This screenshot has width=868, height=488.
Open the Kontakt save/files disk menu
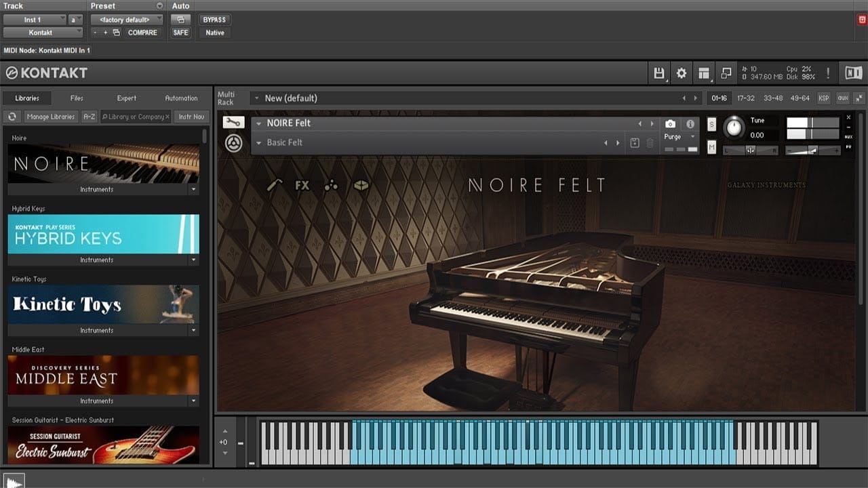click(658, 73)
